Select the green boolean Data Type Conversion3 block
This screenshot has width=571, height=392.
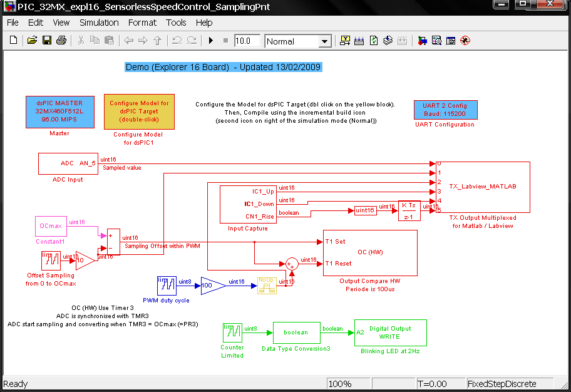pos(296,333)
